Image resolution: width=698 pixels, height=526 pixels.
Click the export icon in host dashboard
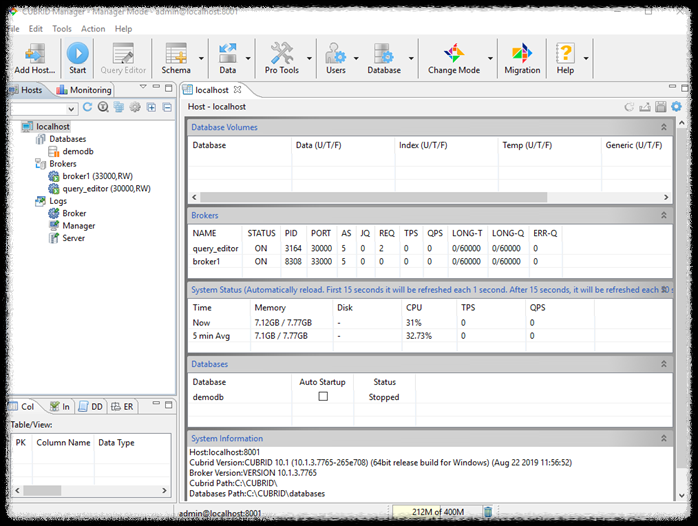(x=645, y=107)
